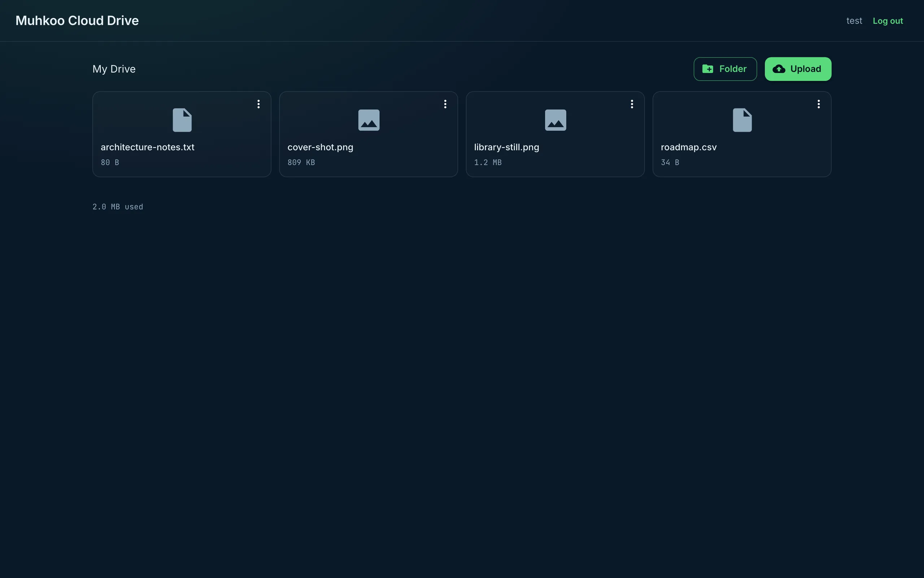Open kebab menu for library-still.png
This screenshot has height=578, width=924.
632,104
